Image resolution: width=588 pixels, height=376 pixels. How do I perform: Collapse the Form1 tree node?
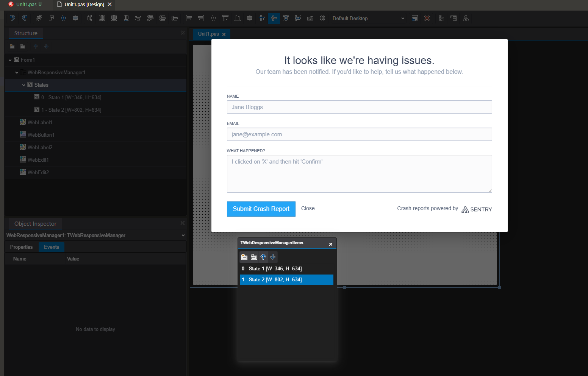click(10, 60)
